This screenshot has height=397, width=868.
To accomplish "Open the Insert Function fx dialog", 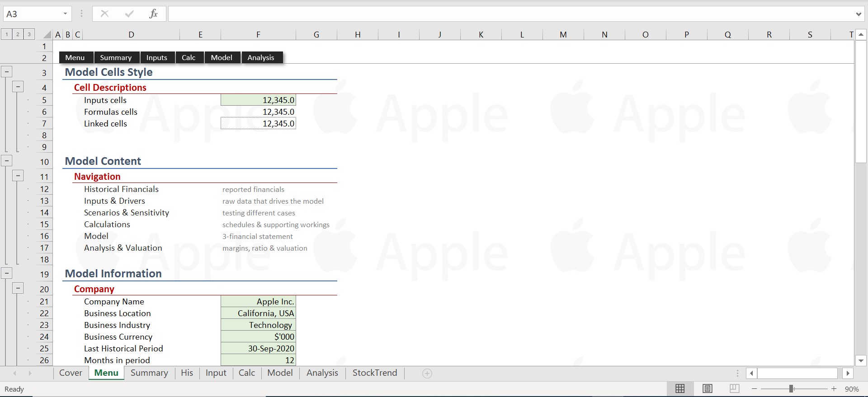I will click(x=153, y=14).
